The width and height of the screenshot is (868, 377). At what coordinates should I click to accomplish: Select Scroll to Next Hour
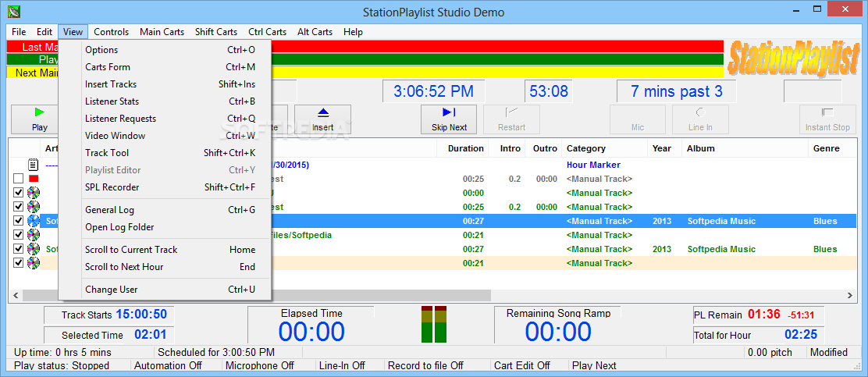pos(165,267)
